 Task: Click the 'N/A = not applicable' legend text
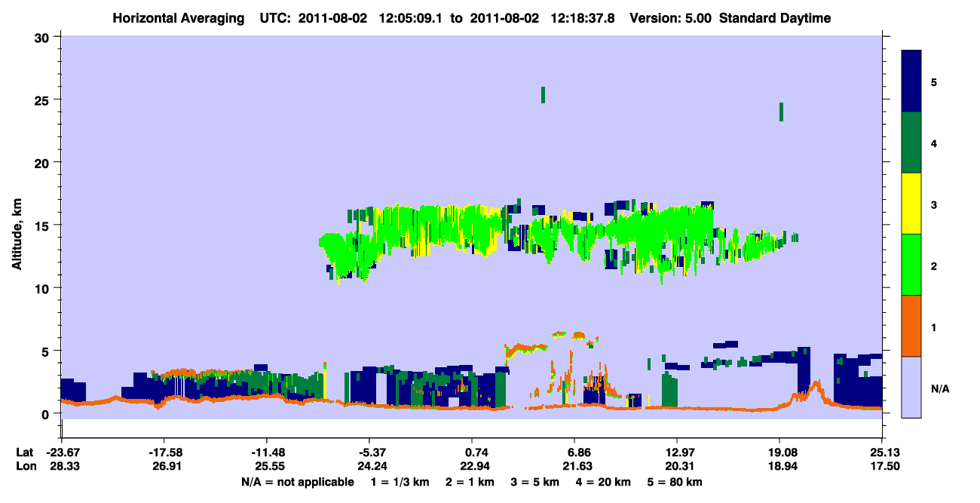(298, 482)
